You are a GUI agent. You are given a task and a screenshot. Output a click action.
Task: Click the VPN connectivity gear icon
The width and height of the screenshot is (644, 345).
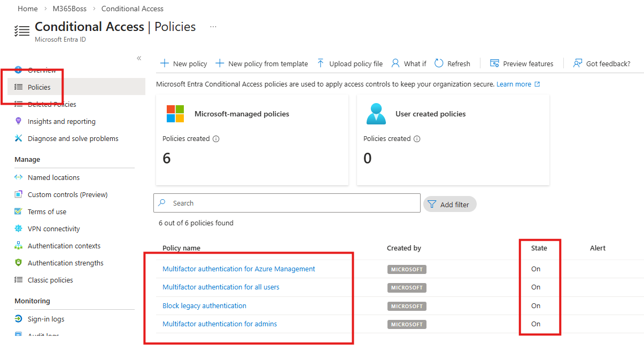[x=18, y=229]
